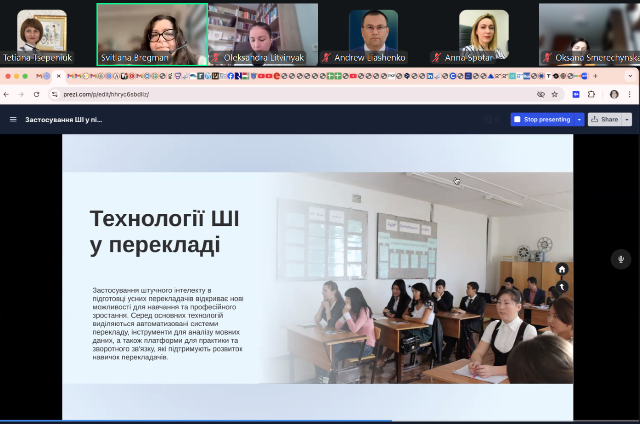Viewport: 640px width, 424px height.
Task: Expand the Share dropdown arrow
Action: pos(627,120)
